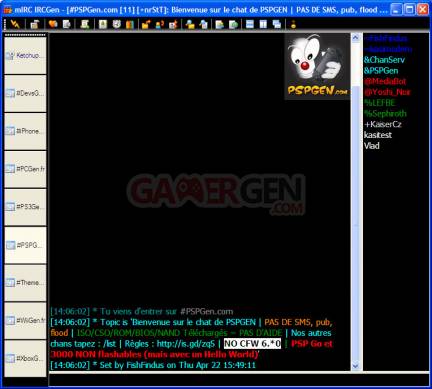Screen dimensions: 432x389
Task: Click the Cascade windows toolbar icon
Action: (277, 24)
